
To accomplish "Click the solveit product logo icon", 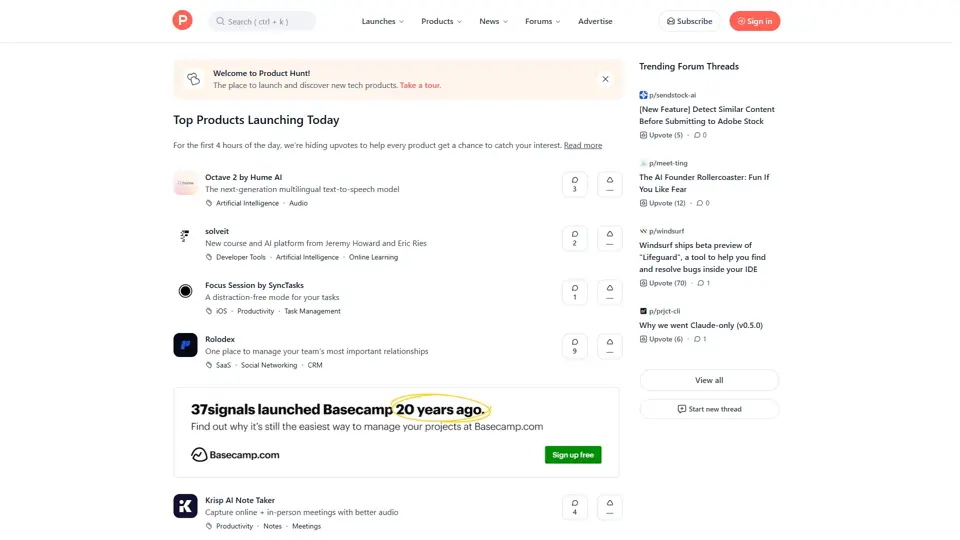I will click(x=185, y=237).
